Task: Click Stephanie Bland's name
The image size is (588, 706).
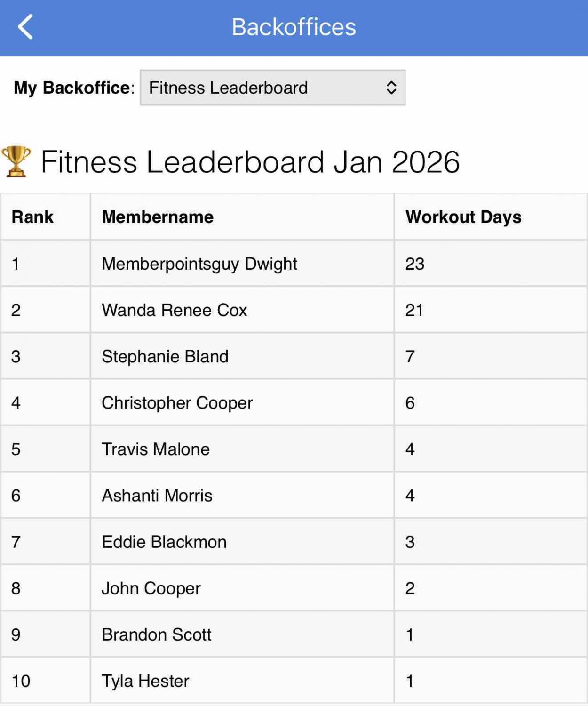Action: [165, 356]
